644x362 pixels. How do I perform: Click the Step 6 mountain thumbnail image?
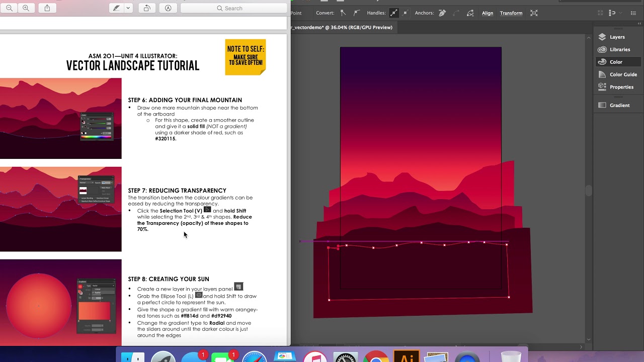point(60,118)
